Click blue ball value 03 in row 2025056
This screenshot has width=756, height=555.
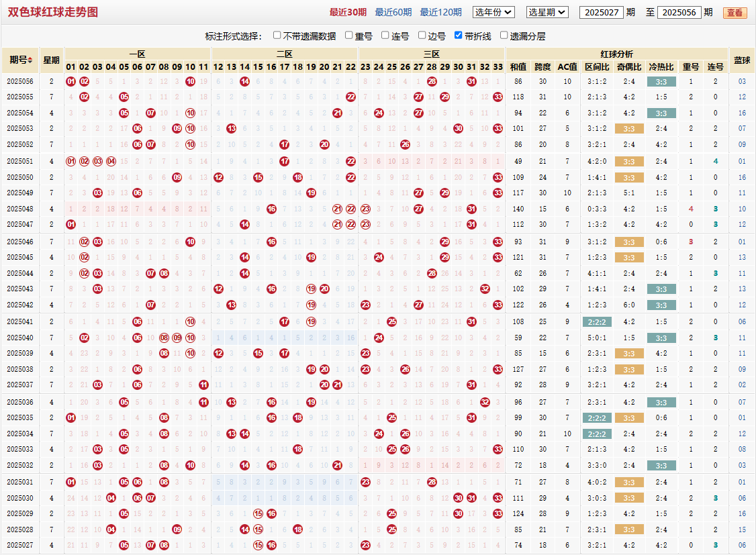[742, 81]
